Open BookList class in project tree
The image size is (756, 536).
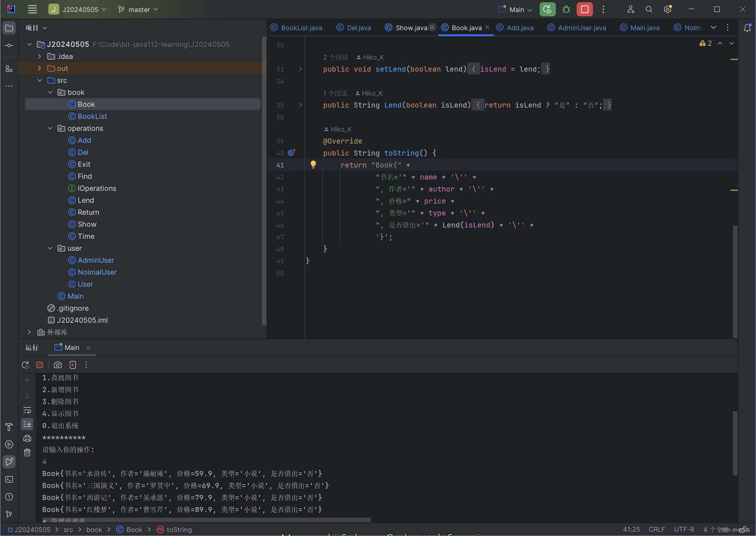point(92,116)
